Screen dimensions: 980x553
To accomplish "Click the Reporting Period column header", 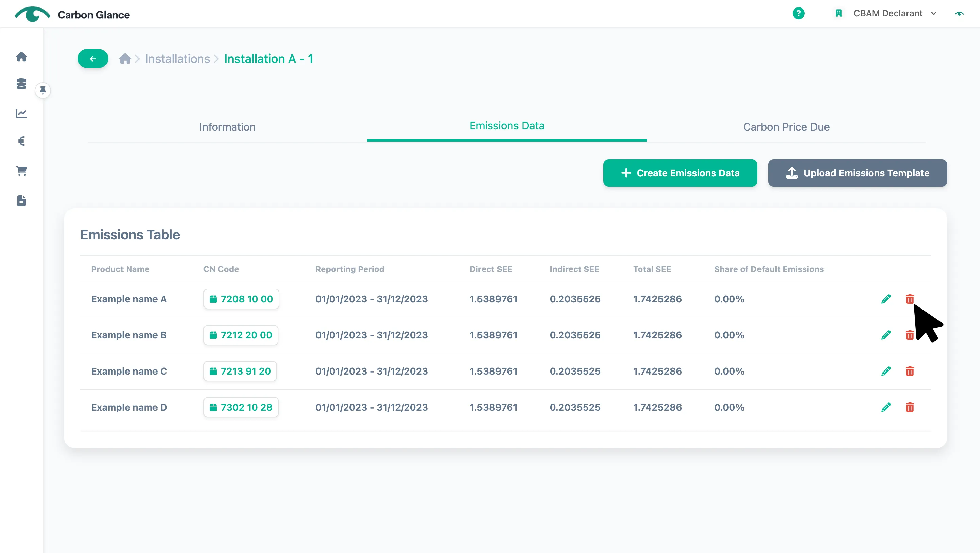I will (x=349, y=269).
